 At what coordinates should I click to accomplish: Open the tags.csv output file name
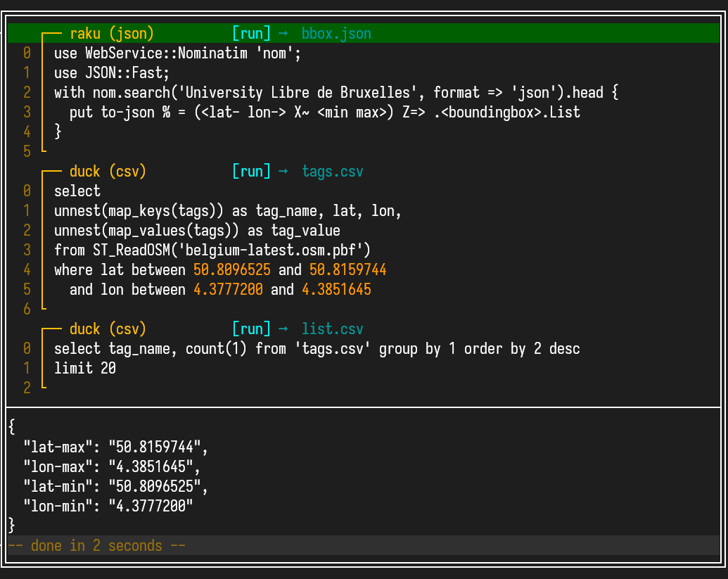tap(332, 172)
